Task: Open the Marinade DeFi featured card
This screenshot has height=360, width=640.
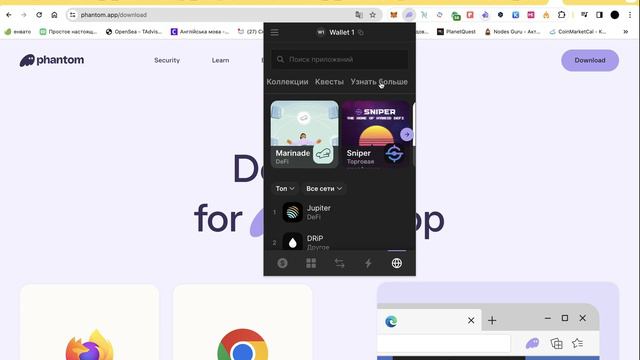Action: (304, 134)
